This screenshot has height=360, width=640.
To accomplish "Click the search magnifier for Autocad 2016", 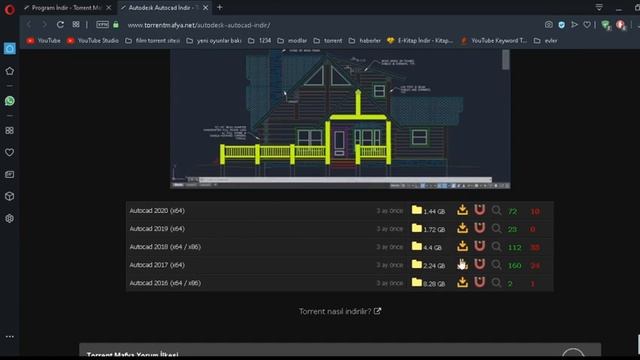I will click(496, 282).
